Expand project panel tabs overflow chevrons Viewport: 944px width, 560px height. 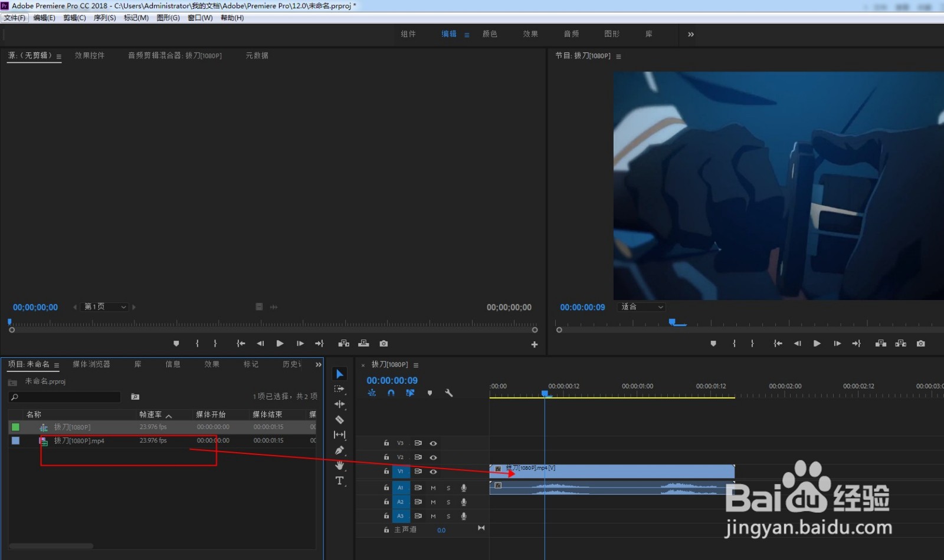(x=319, y=365)
